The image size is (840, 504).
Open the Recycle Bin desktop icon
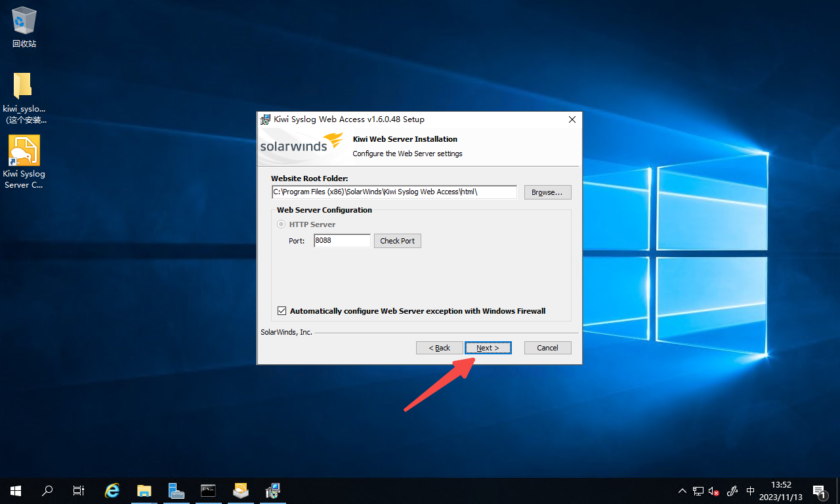point(24,28)
